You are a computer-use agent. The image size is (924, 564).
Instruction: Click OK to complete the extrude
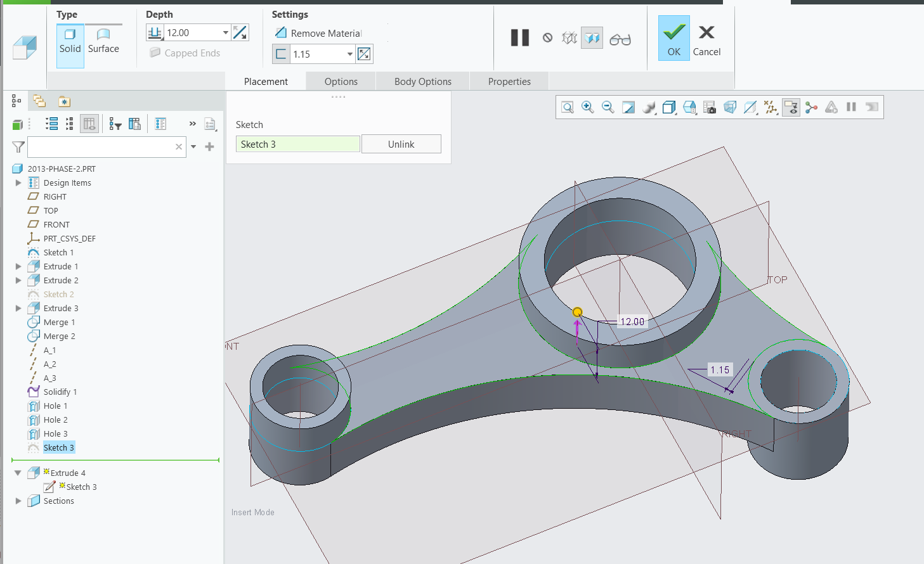673,38
